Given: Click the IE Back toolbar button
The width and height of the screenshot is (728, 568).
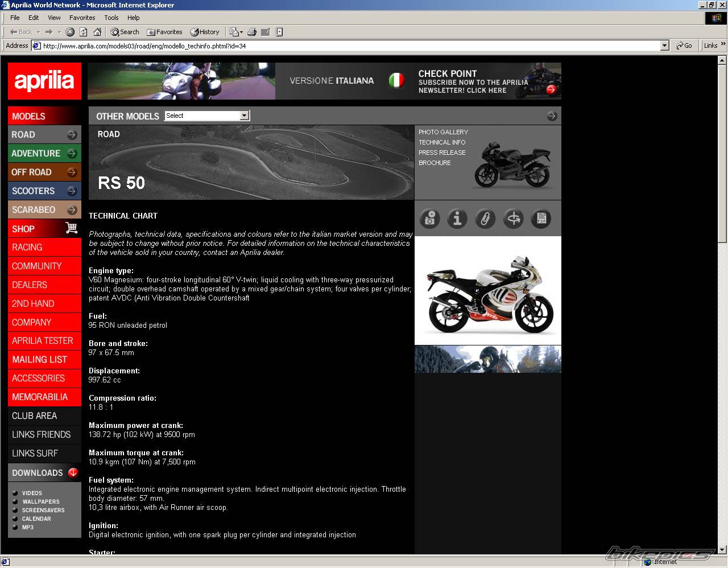Looking at the screenshot, I should (20, 32).
